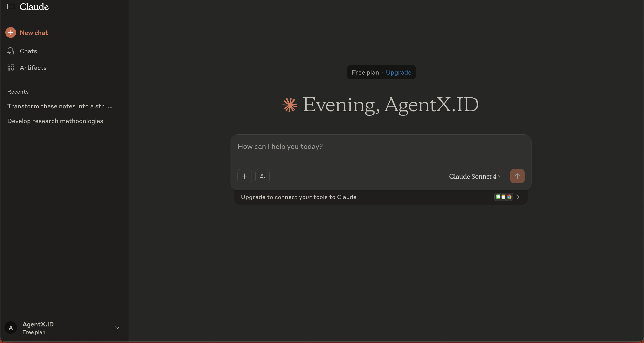Click the orange New chat plus icon
This screenshot has width=644, height=343.
pos(11,32)
